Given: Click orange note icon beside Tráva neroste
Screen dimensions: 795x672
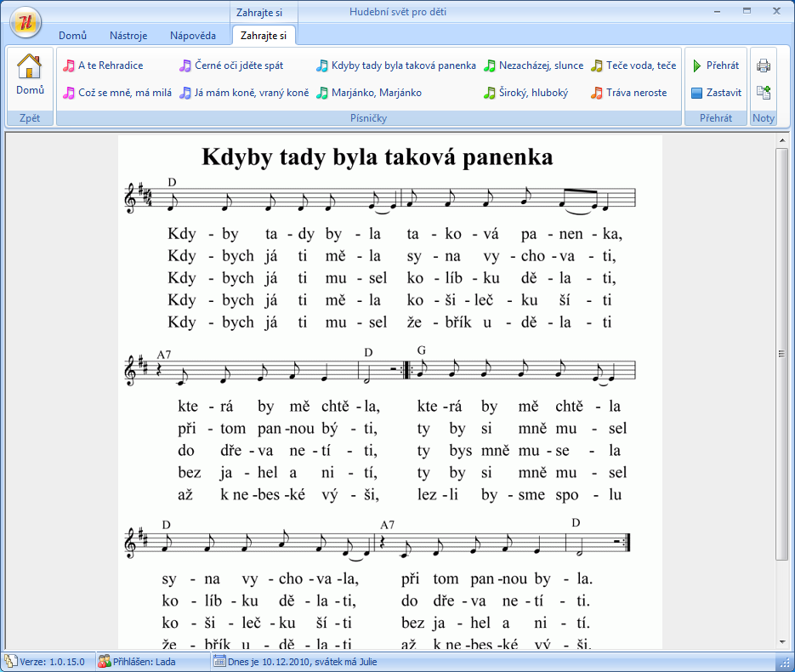Looking at the screenshot, I should [597, 94].
